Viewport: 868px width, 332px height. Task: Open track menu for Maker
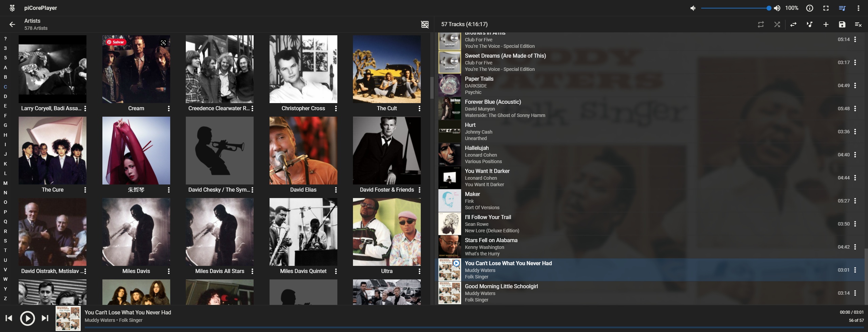tap(855, 201)
